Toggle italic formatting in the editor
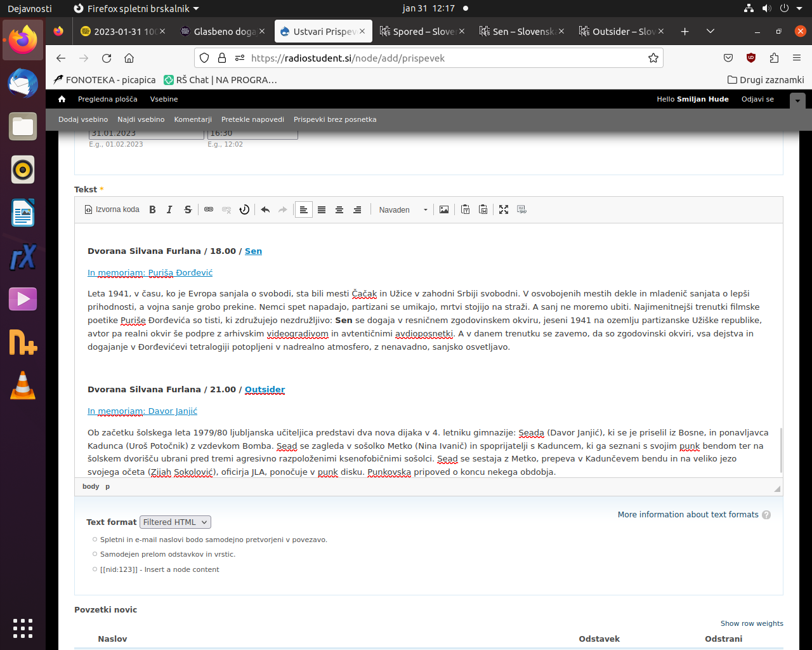The width and height of the screenshot is (812, 650). pos(169,209)
